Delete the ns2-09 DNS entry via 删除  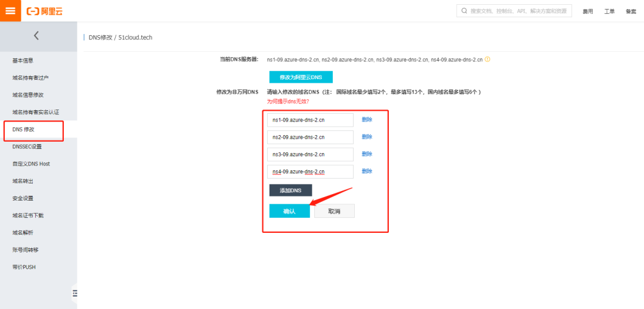pyautogui.click(x=367, y=137)
